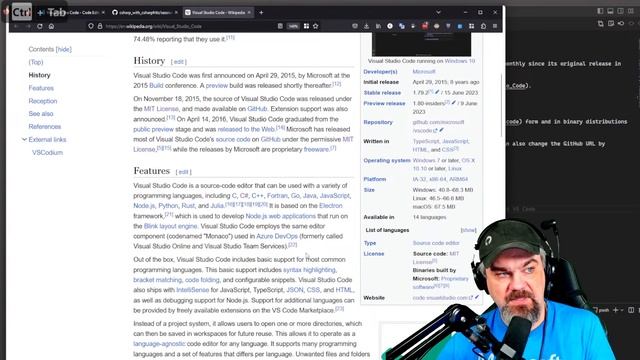Screen dimensions: 640x360
Task: Open the Fortran language link
Action: click(277, 196)
